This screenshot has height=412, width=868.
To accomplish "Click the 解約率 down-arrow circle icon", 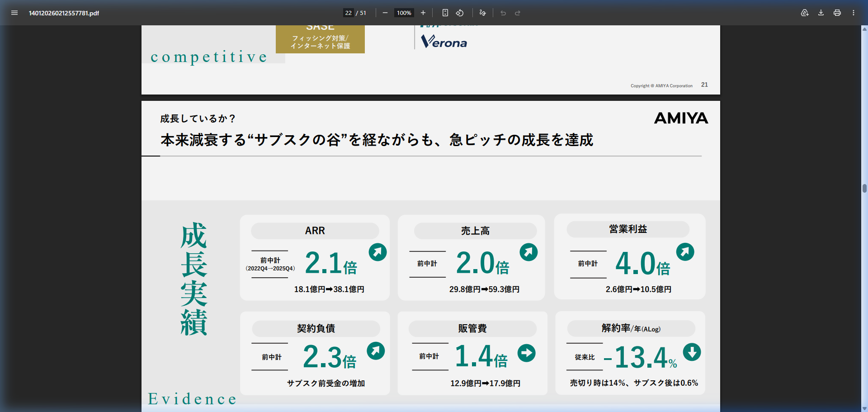I will point(692,352).
